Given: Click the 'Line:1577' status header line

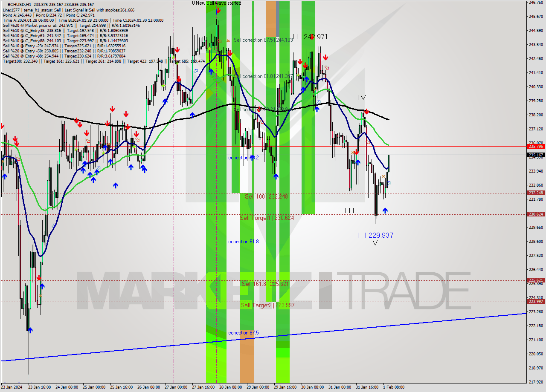Looking at the screenshot, I should point(68,10).
